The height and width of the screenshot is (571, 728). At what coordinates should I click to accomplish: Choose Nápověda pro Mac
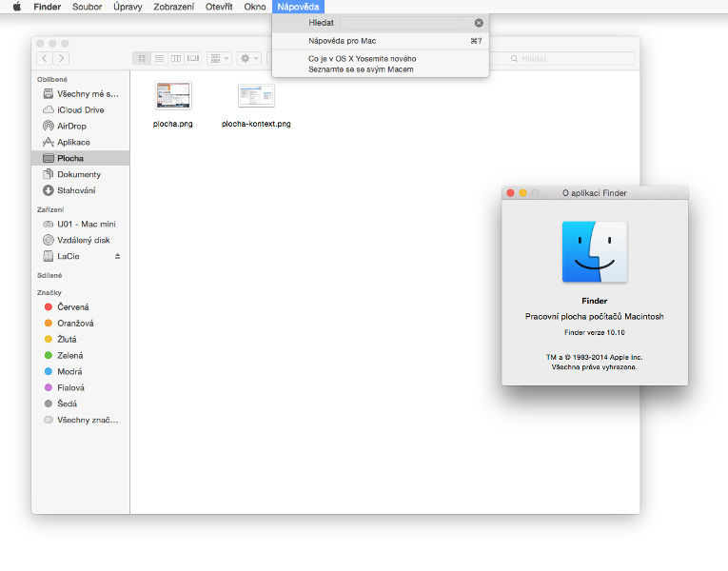tap(381, 41)
